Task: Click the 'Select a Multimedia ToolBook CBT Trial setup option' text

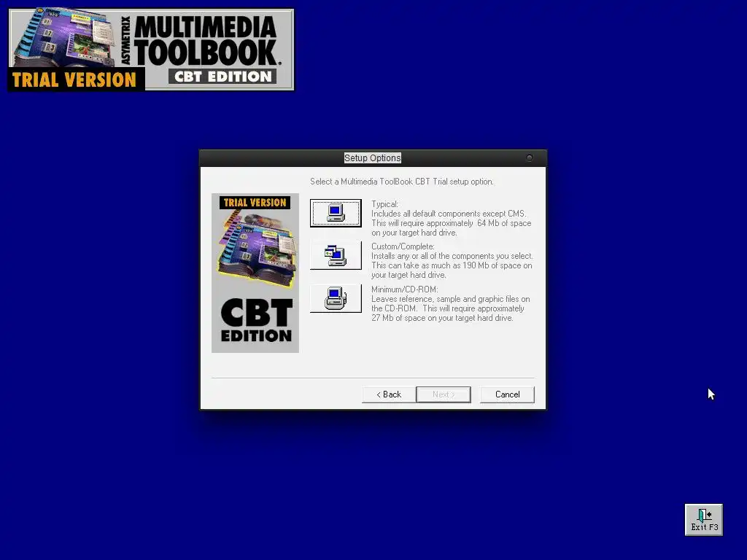Action: 402,182
